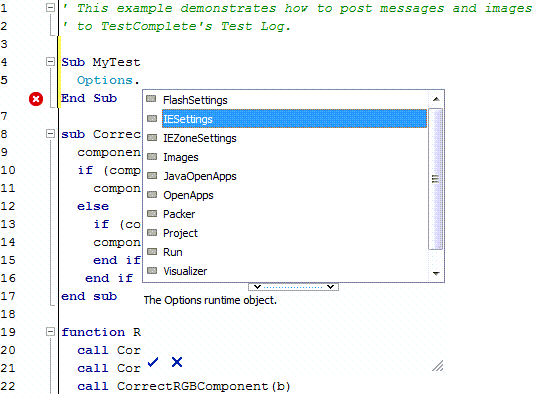Click the 'function' keyword on line 19
Viewport: 543px width, 394px height.
[x=93, y=332]
